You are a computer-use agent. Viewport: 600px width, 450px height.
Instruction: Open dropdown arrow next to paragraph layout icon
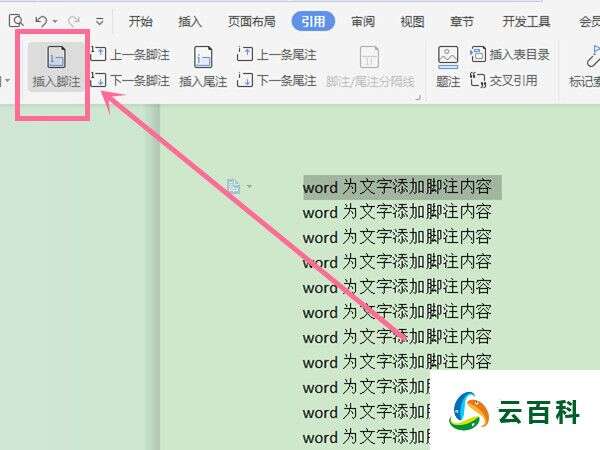tap(249, 187)
